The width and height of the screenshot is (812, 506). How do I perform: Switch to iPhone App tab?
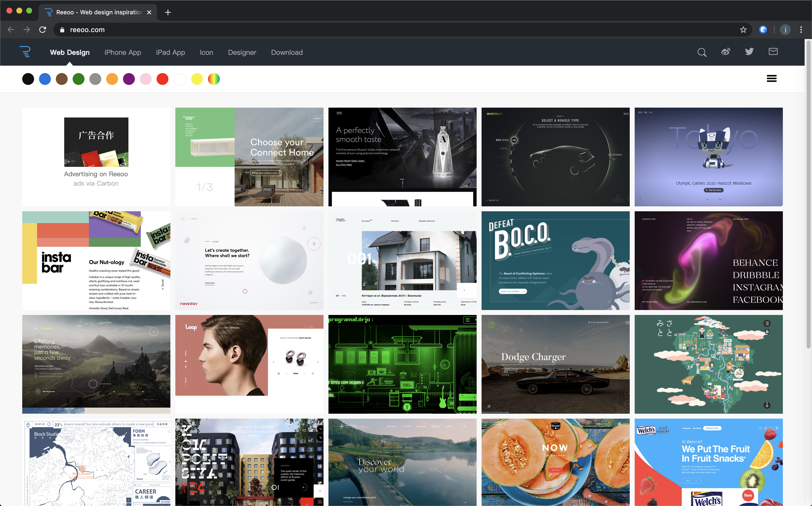tap(122, 53)
